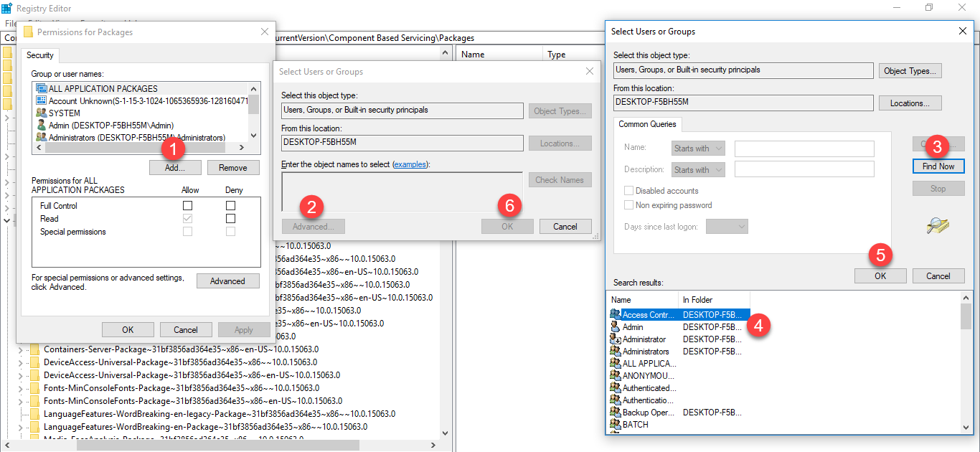Image resolution: width=980 pixels, height=452 pixels.
Task: Click DeviceAccess-Universal-Package en-US folder icon
Action: pos(34,375)
